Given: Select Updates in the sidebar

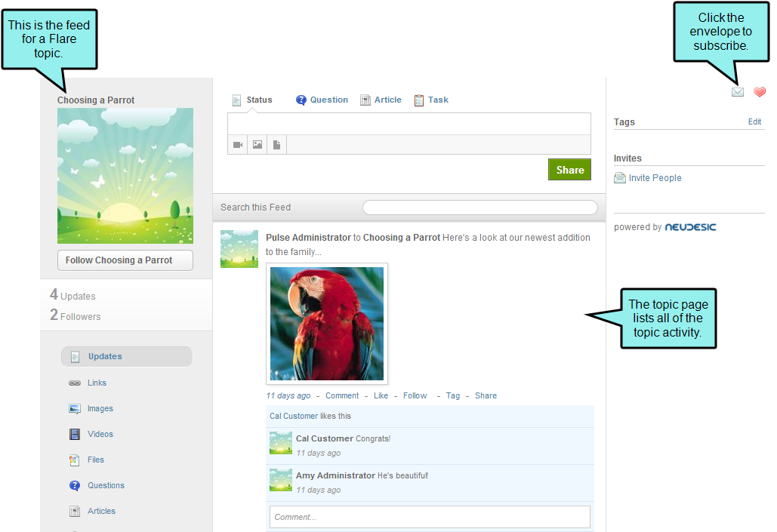Looking at the screenshot, I should coord(104,356).
